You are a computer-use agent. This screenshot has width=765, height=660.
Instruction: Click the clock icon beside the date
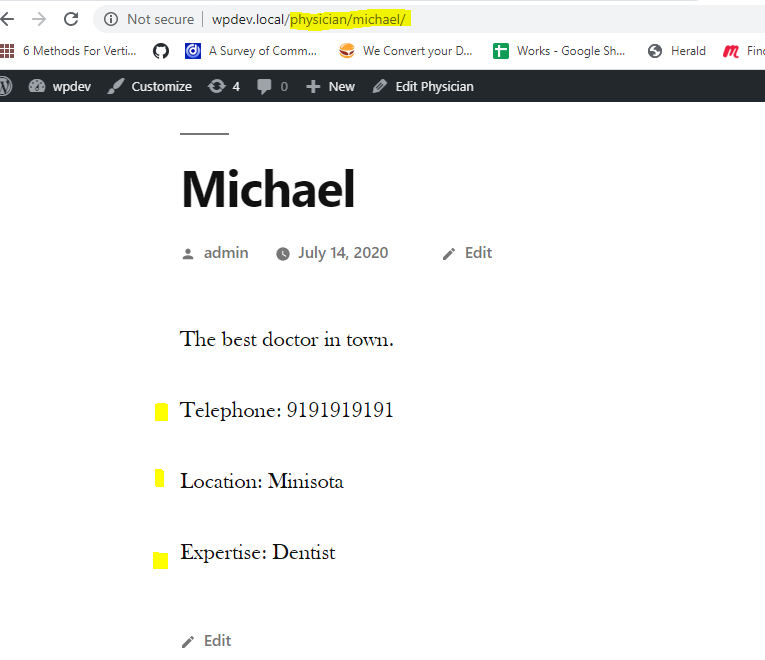(282, 254)
